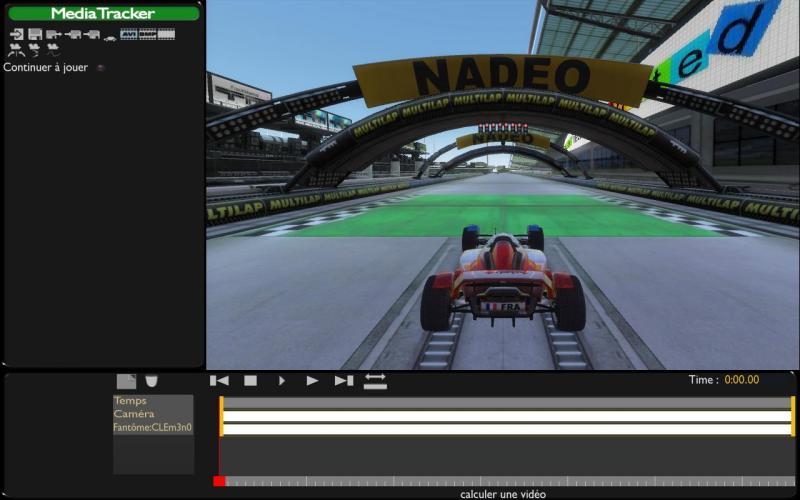The height and width of the screenshot is (500, 800).
Task: Click the camera icon with zigzag arrow
Action: tap(34, 49)
